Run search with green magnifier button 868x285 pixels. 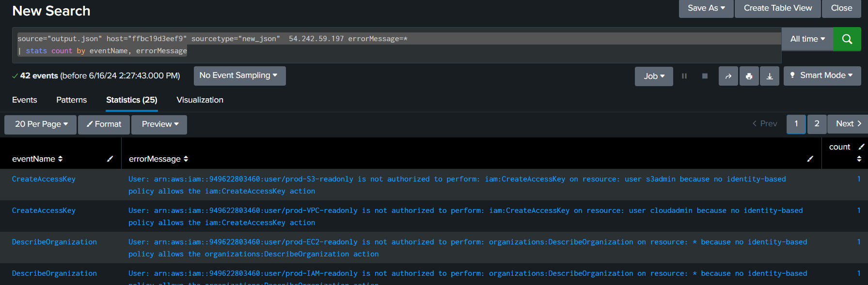847,39
